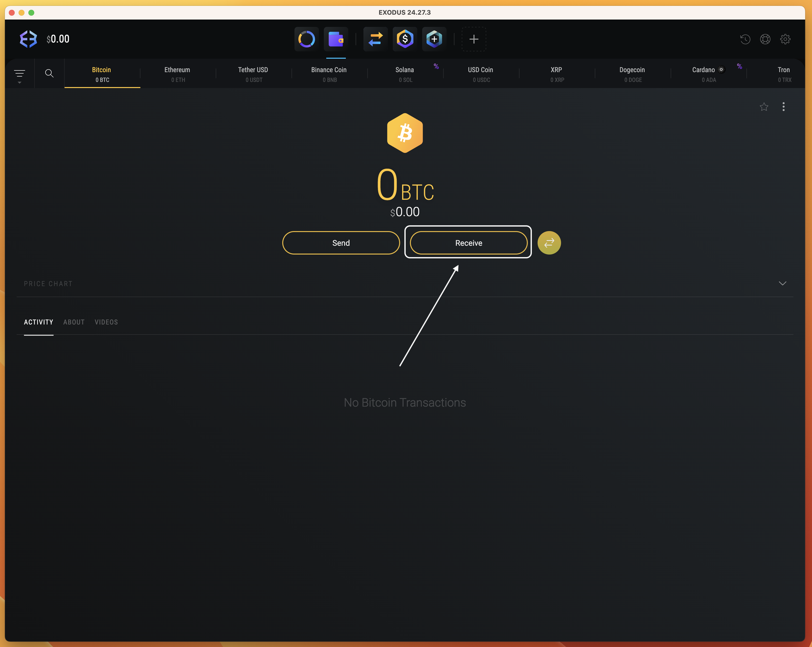This screenshot has height=647, width=812.
Task: Open the Web3 apps icon
Action: (434, 39)
